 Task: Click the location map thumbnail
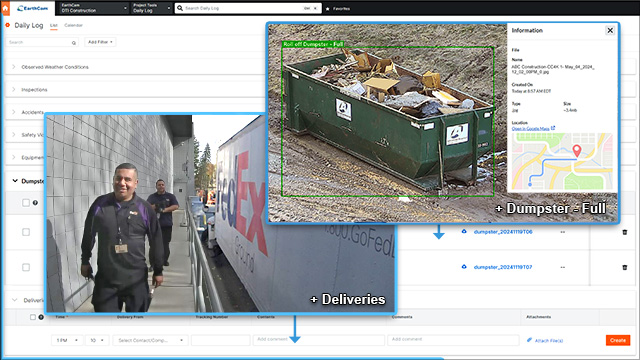tap(562, 161)
